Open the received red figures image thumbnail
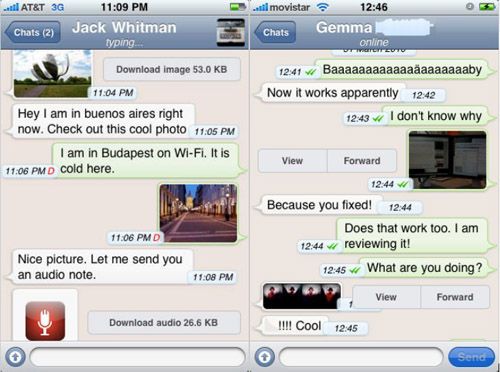500x372 pixels. (302, 296)
